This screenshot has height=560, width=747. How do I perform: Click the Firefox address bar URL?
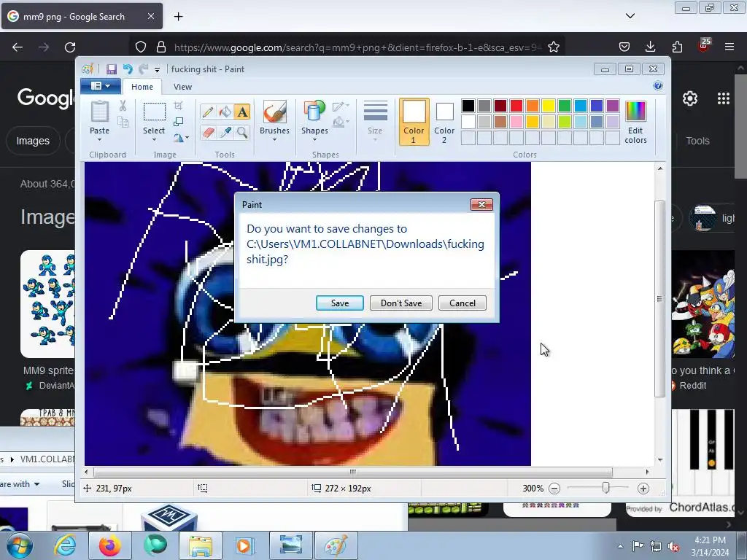pos(357,47)
